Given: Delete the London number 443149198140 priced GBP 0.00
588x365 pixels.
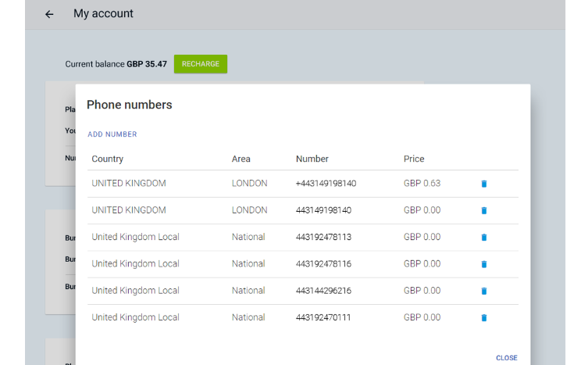Looking at the screenshot, I should click(x=483, y=210).
